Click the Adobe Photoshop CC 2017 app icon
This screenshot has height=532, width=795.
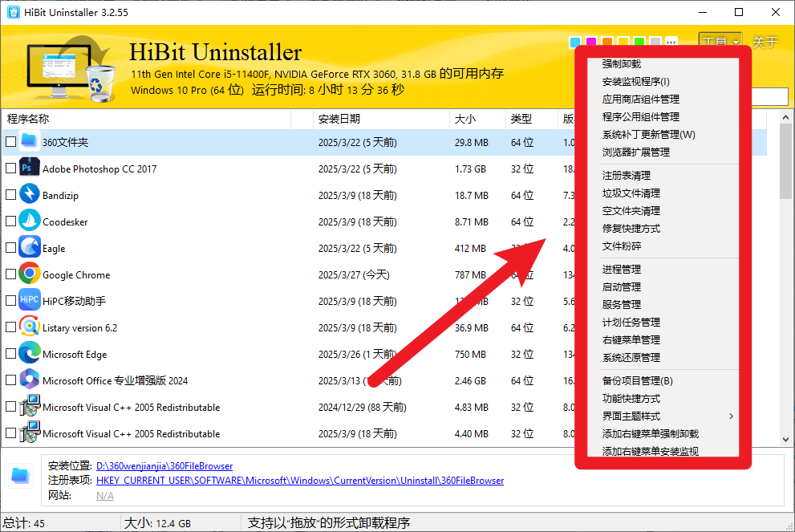point(29,168)
